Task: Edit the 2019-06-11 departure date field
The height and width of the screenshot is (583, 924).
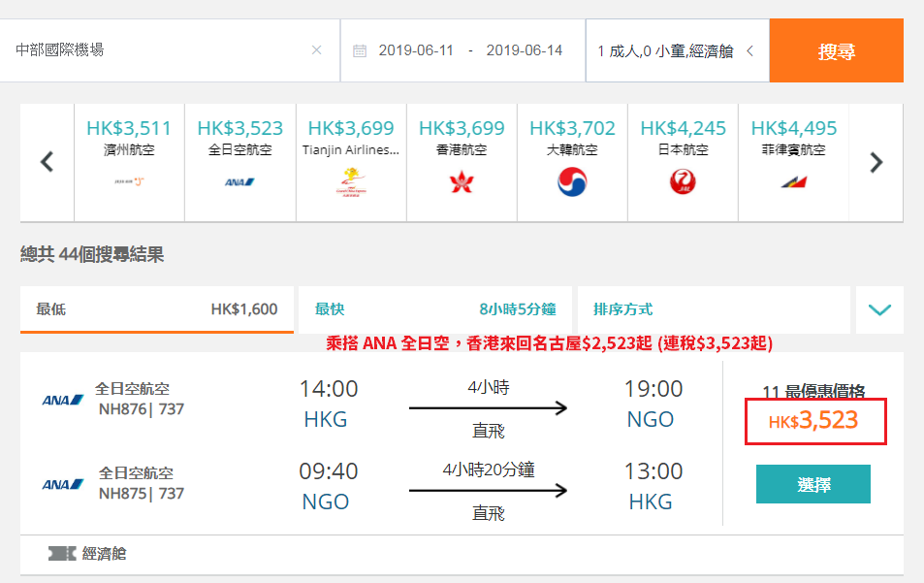Action: tap(416, 50)
